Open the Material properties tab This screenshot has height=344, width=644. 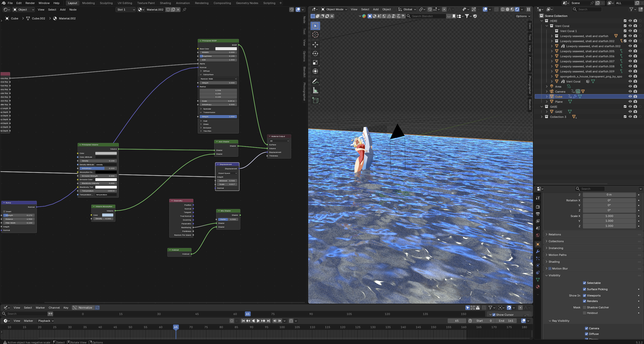(538, 287)
